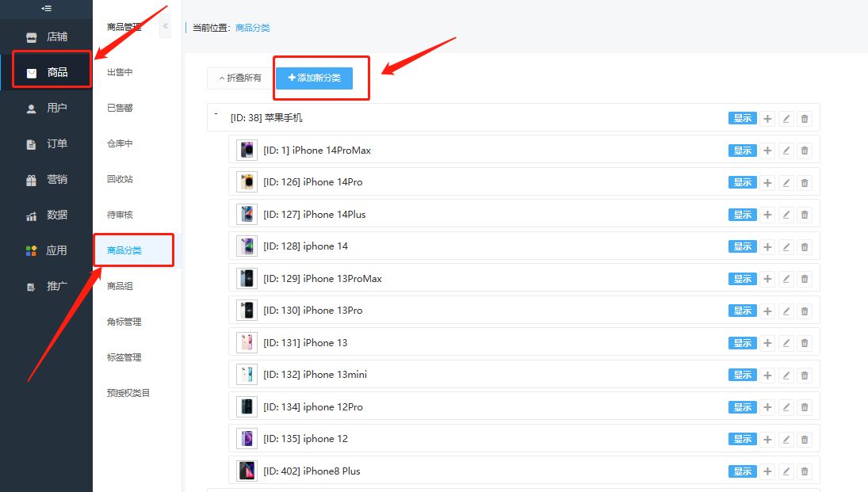Open the 推广 section in sidebar
868x492 pixels.
(x=47, y=286)
